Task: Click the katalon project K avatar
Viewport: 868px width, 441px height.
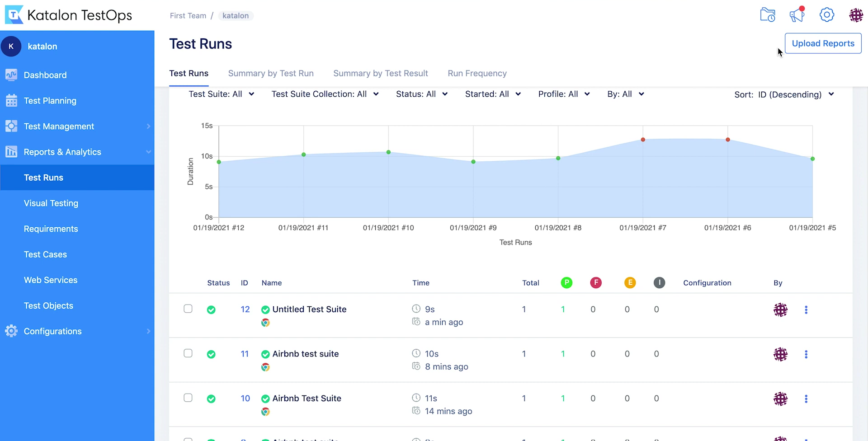Action: pos(11,46)
